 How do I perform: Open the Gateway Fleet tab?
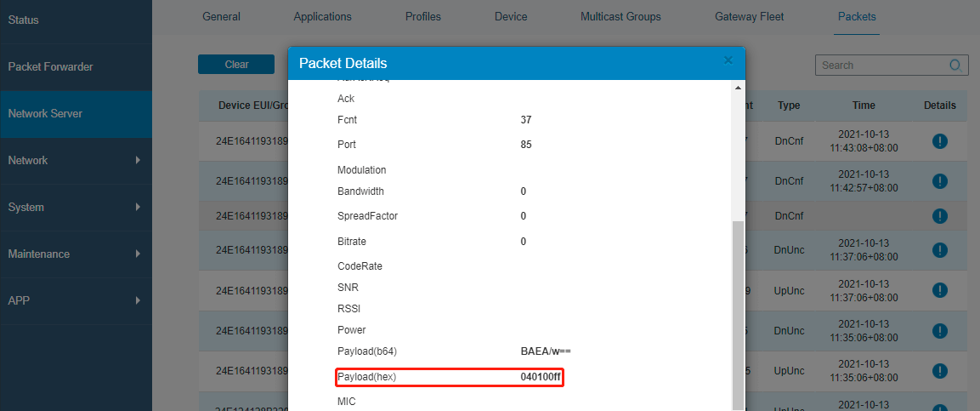coord(749,17)
